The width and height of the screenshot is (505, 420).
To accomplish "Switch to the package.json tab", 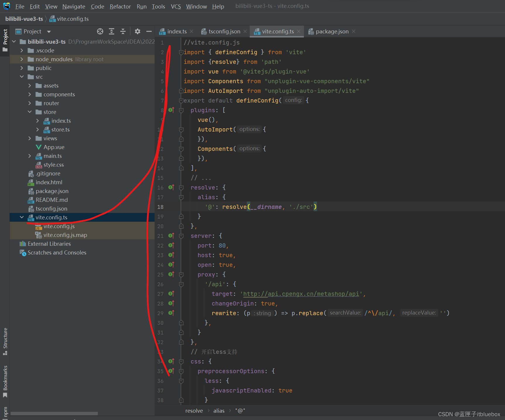I will tap(332, 31).
